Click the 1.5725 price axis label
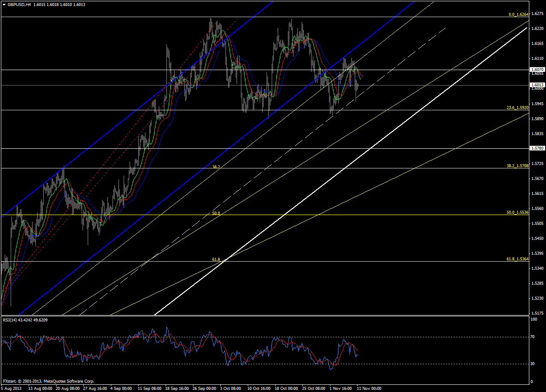Screen dimensions: 546x392 [538, 164]
